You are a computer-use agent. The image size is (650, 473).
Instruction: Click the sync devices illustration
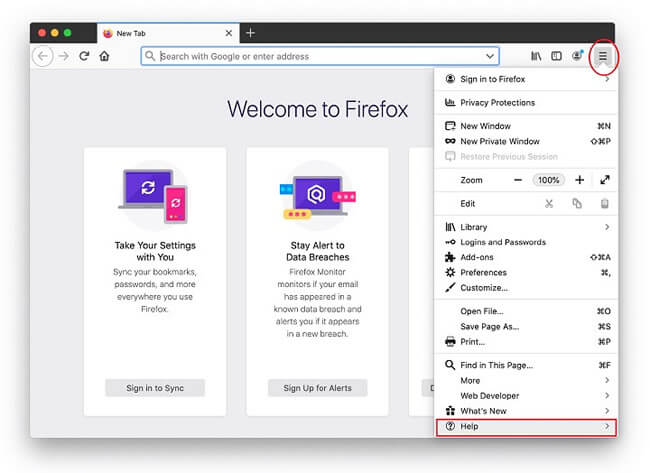(x=154, y=196)
